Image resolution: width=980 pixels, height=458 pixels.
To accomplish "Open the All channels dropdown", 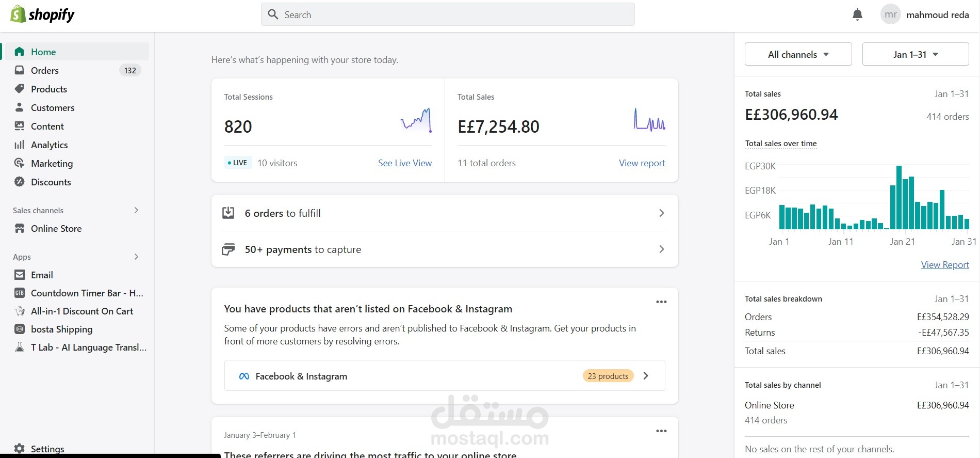I will point(798,54).
